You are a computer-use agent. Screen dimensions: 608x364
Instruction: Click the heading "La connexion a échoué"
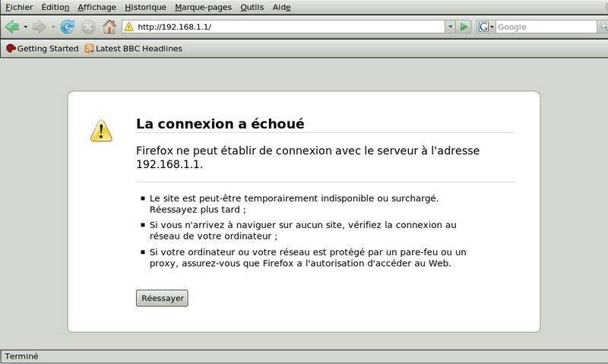220,123
